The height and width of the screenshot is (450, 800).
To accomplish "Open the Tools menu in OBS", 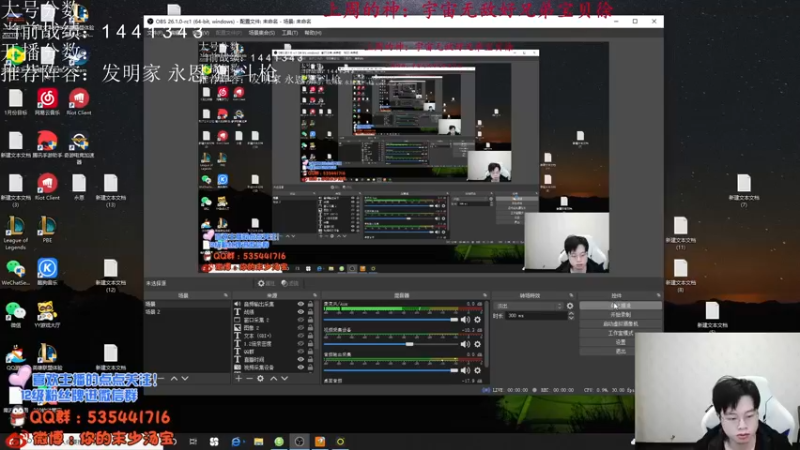I will coord(290,33).
